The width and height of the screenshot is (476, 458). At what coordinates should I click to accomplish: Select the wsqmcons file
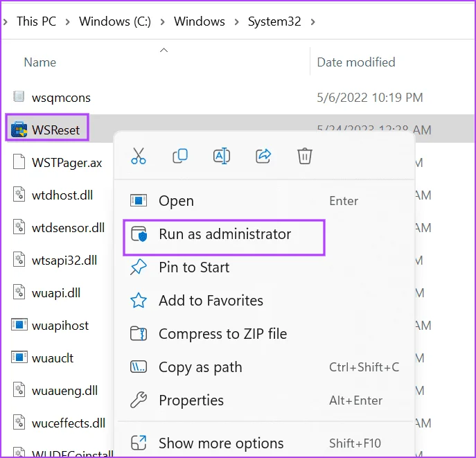click(x=61, y=98)
